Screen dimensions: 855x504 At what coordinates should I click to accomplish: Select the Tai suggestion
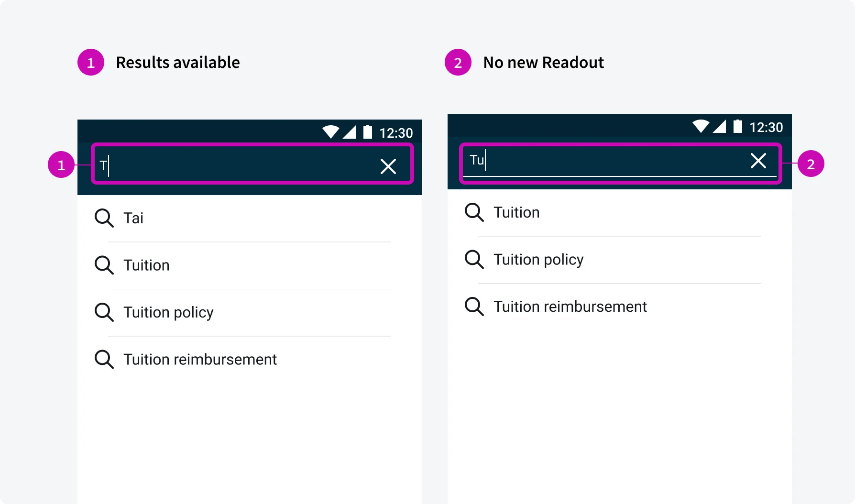(133, 218)
